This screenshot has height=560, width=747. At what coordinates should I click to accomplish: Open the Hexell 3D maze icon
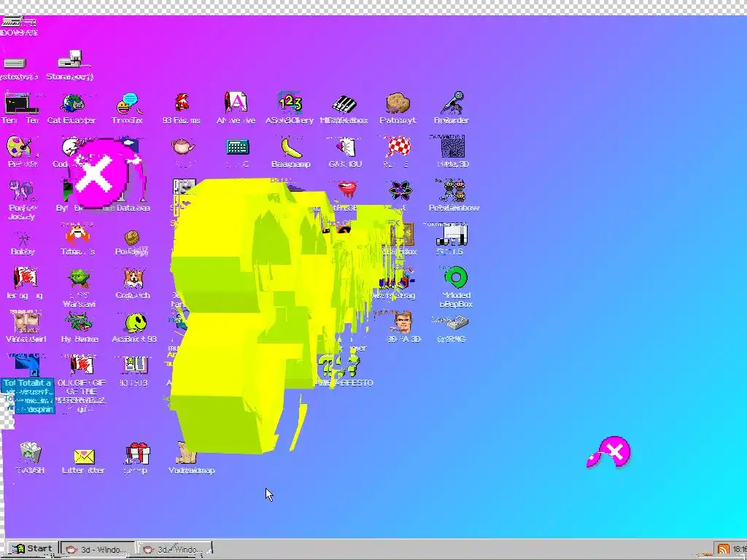tap(452, 146)
